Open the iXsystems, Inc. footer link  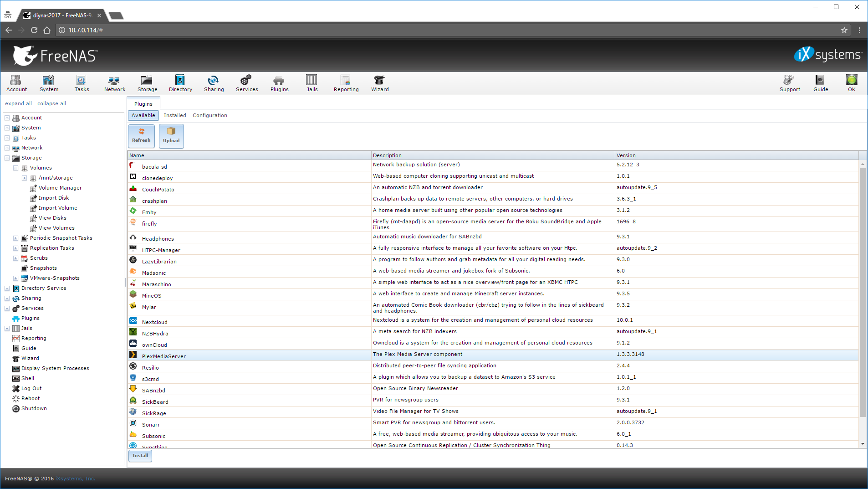click(x=75, y=479)
